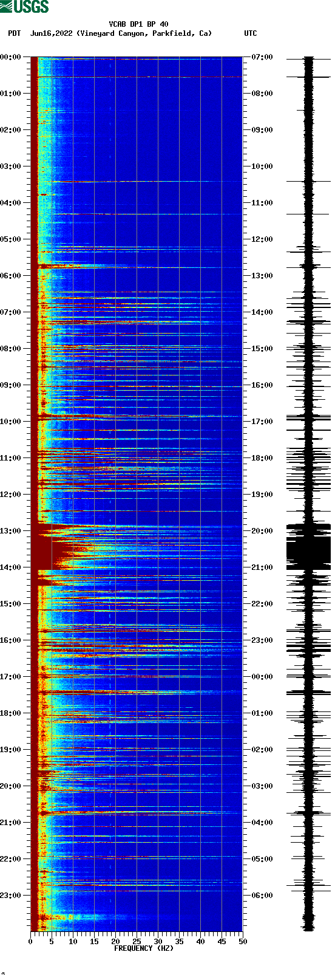Screen dimensions: 335x980
Task: Click the 00:00 label on the PDT axis
Action: [x=10, y=57]
